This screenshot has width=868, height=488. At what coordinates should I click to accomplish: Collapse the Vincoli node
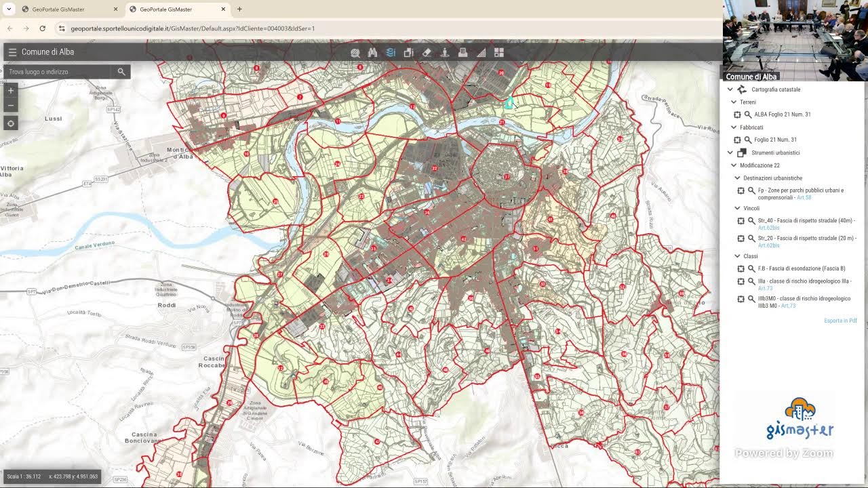(737, 208)
